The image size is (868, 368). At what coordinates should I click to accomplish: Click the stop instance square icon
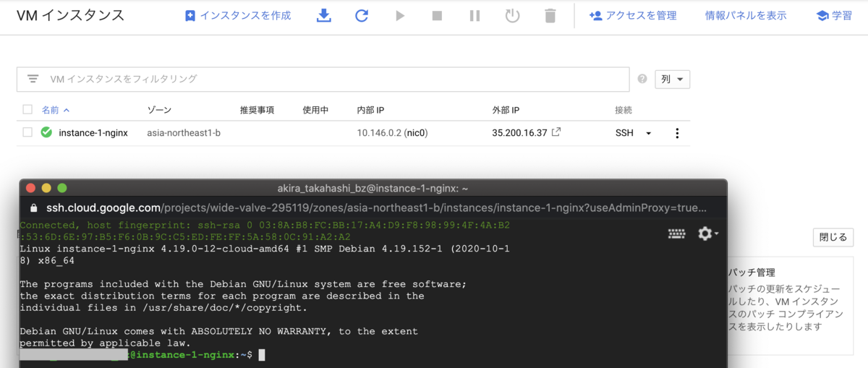pos(437,15)
